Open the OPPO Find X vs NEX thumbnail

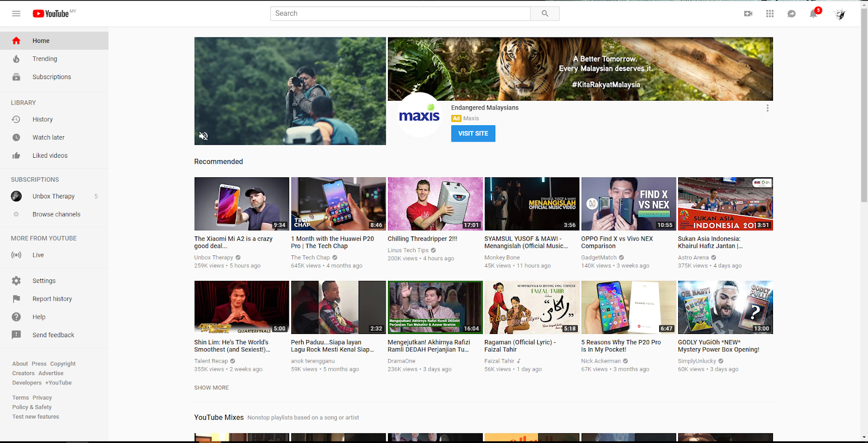pyautogui.click(x=629, y=204)
